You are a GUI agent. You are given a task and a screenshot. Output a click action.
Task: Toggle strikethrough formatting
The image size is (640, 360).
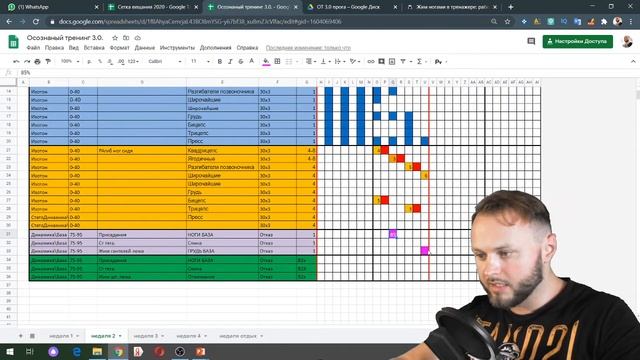[241, 62]
